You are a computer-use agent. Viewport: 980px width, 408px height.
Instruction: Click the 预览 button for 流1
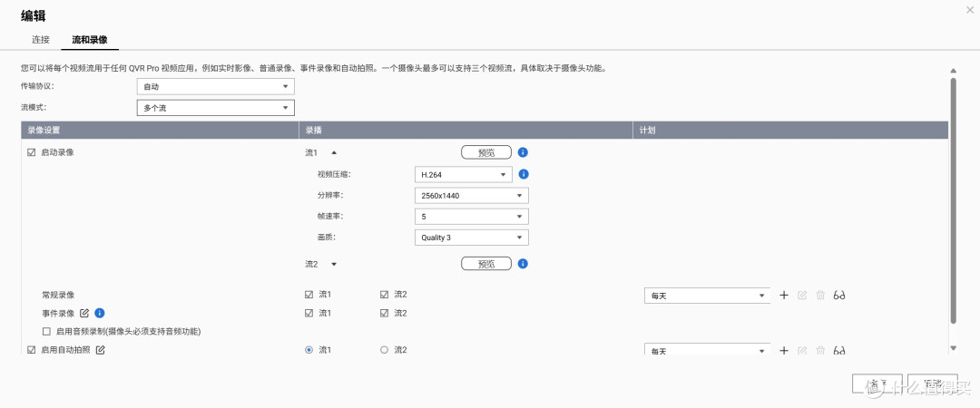(x=486, y=152)
